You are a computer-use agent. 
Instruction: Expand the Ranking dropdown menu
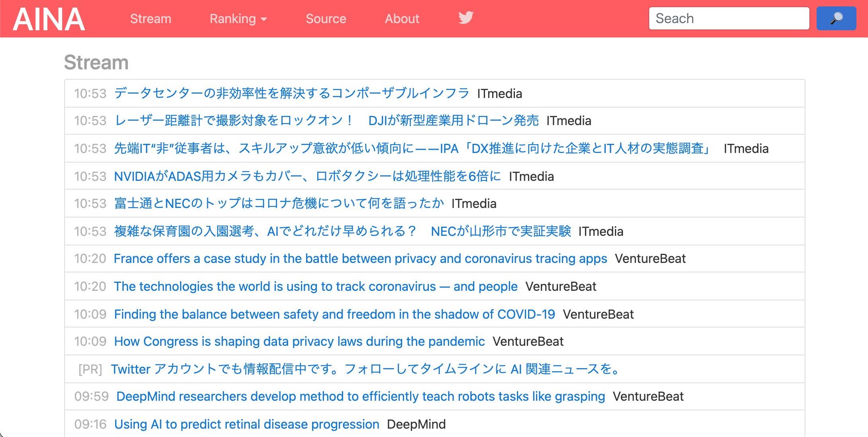coord(238,19)
